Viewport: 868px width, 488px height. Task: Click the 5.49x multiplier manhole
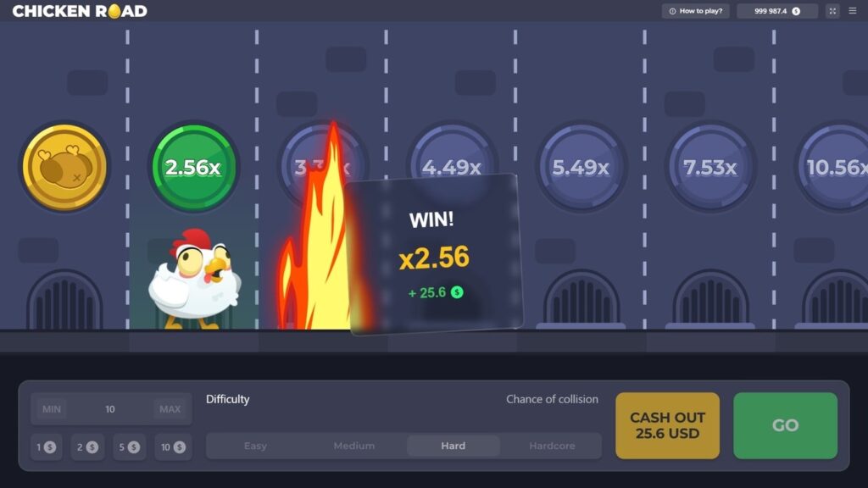pyautogui.click(x=581, y=167)
